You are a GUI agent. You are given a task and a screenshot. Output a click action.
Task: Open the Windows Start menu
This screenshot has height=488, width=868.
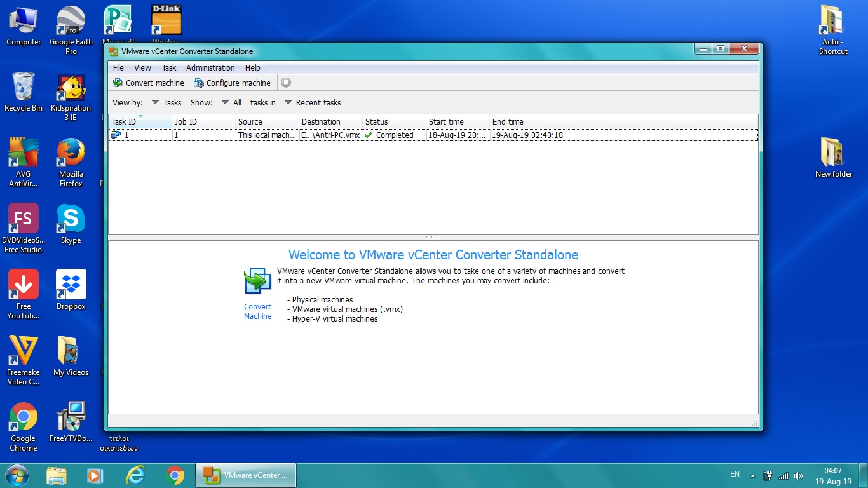[17, 475]
